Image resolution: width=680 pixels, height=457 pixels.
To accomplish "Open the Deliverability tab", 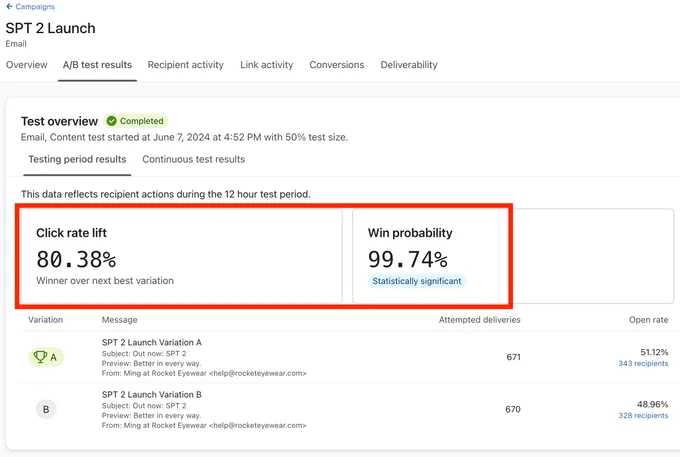I will (x=409, y=65).
